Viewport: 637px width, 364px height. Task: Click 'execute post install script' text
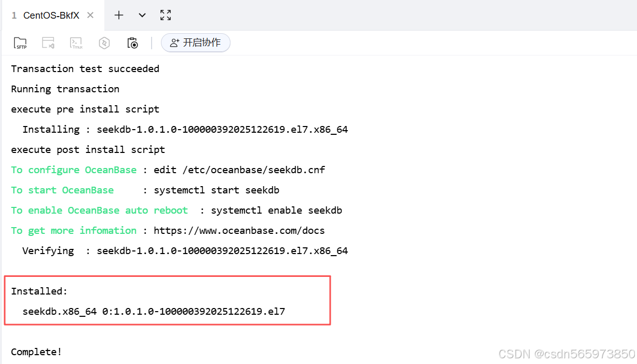[88, 149]
